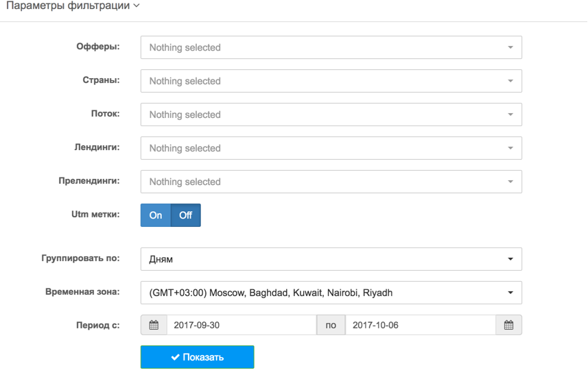Collapse the Параметры фильтрации section header
This screenshot has width=588, height=377.
[x=73, y=5]
